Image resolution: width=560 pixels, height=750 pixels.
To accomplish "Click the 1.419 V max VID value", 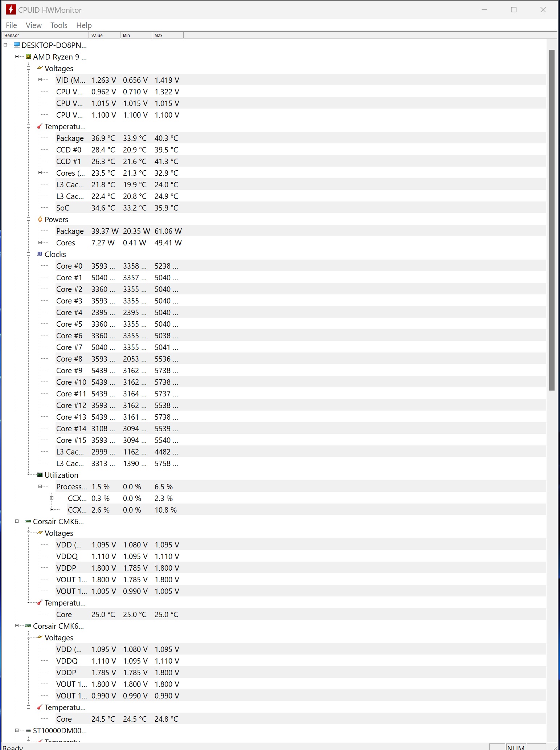I will (x=167, y=80).
